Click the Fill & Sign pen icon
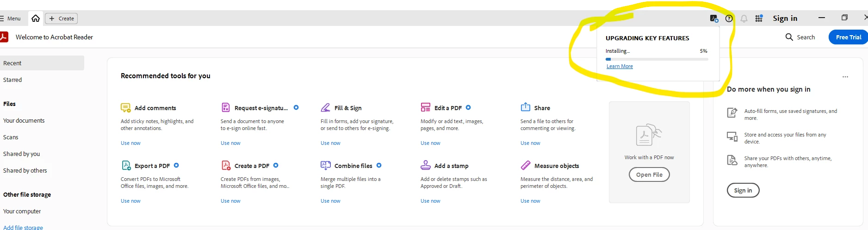This screenshot has height=230, width=868. pyautogui.click(x=326, y=108)
